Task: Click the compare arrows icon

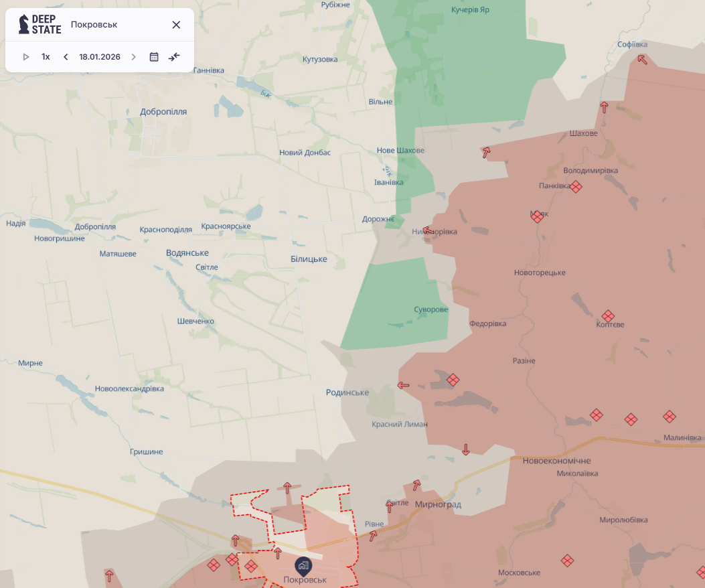Action: (x=174, y=57)
